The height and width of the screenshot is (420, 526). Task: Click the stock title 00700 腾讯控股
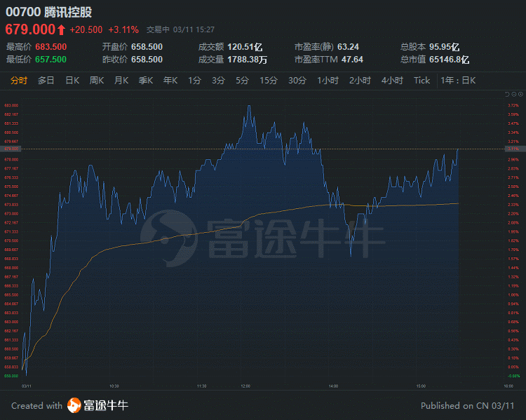pos(48,12)
